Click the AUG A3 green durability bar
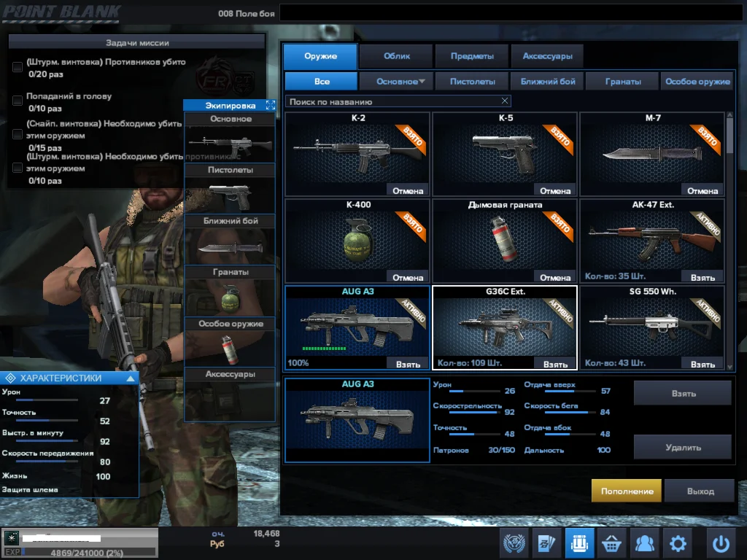 [324, 349]
